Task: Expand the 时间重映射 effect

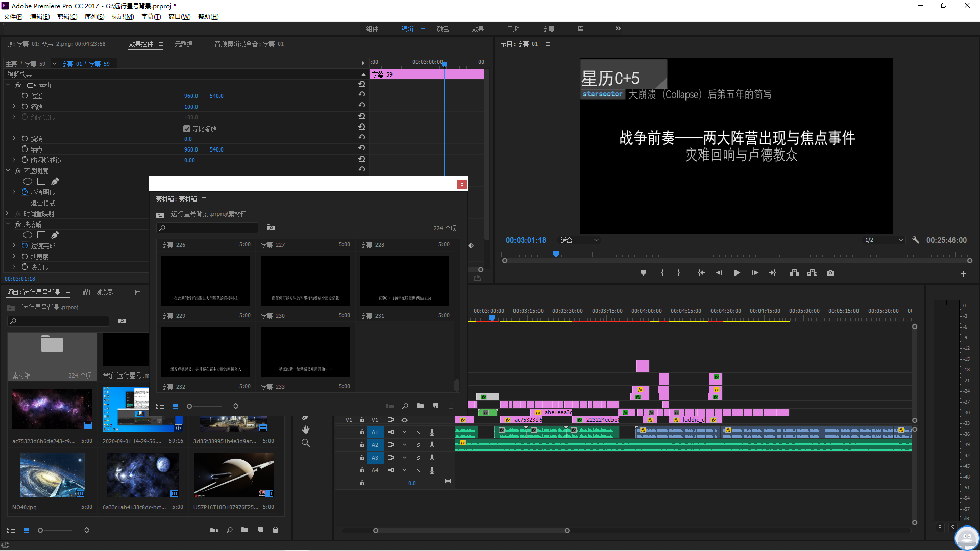Action: coord(7,213)
